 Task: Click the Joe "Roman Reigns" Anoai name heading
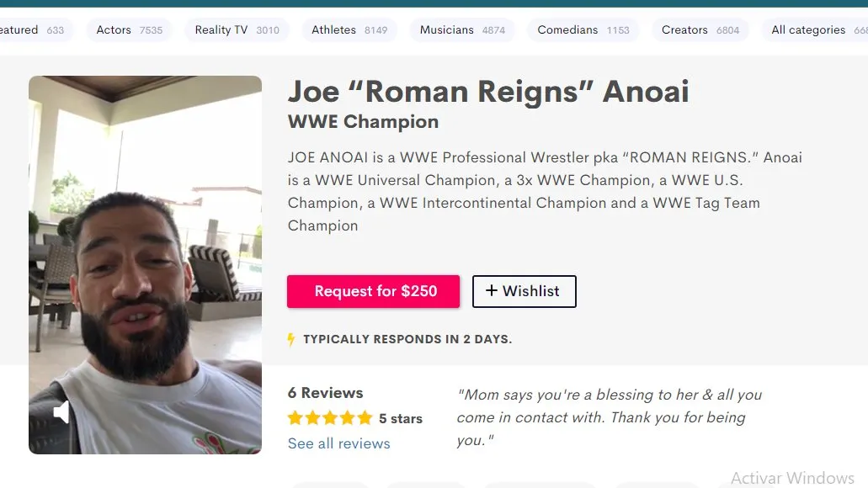(x=488, y=91)
